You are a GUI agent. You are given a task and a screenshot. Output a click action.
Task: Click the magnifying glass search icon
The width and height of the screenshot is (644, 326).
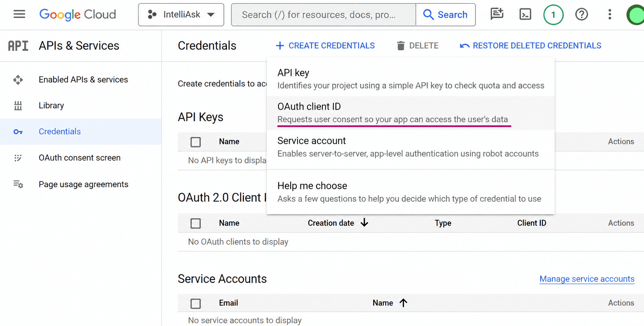tap(428, 15)
